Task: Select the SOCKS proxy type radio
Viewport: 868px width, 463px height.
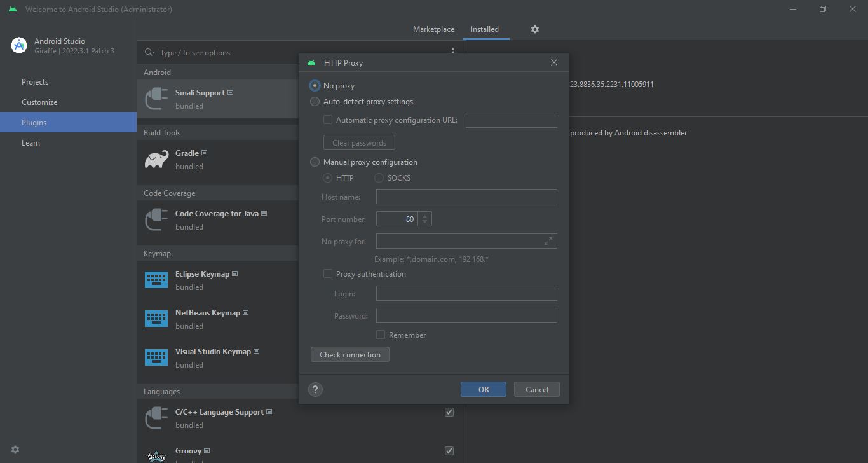Action: click(x=379, y=177)
